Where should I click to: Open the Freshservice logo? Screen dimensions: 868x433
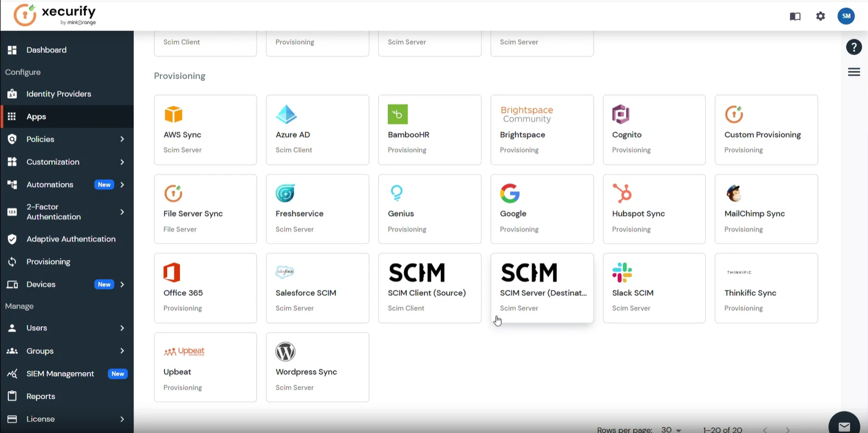point(285,193)
